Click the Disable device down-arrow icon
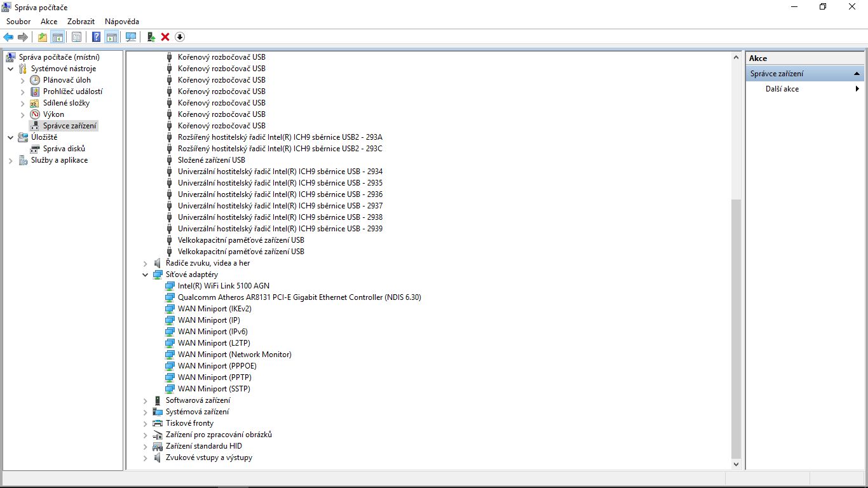868x488 pixels. tap(180, 37)
